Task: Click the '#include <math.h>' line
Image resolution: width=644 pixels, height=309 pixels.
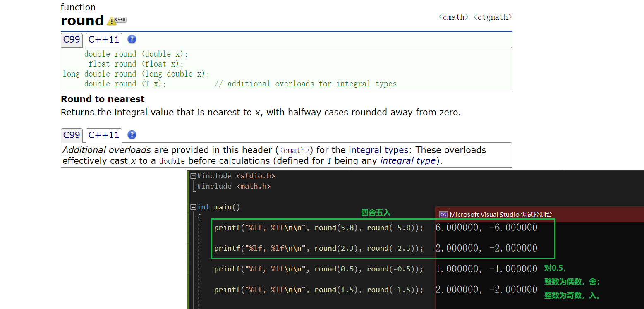Action: 234,186
